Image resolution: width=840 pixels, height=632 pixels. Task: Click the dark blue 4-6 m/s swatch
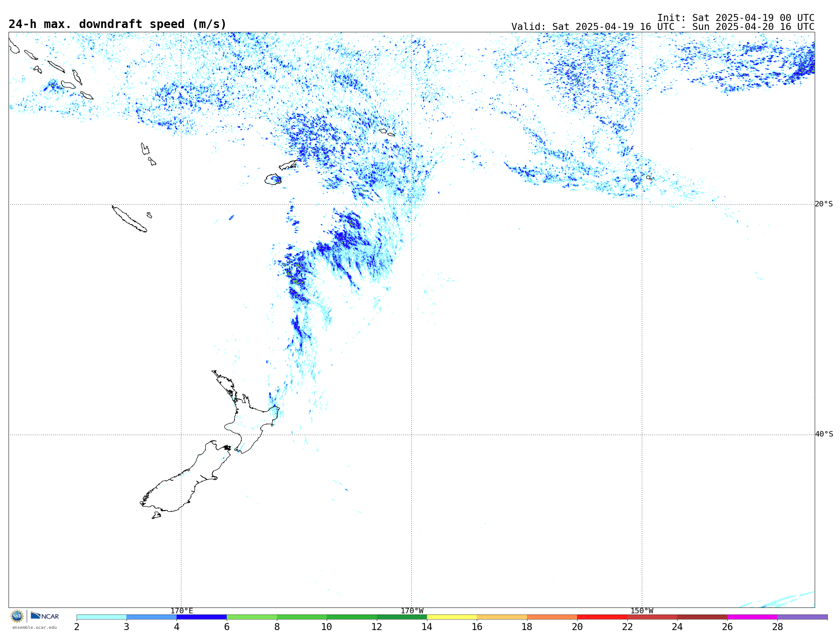coord(202,617)
